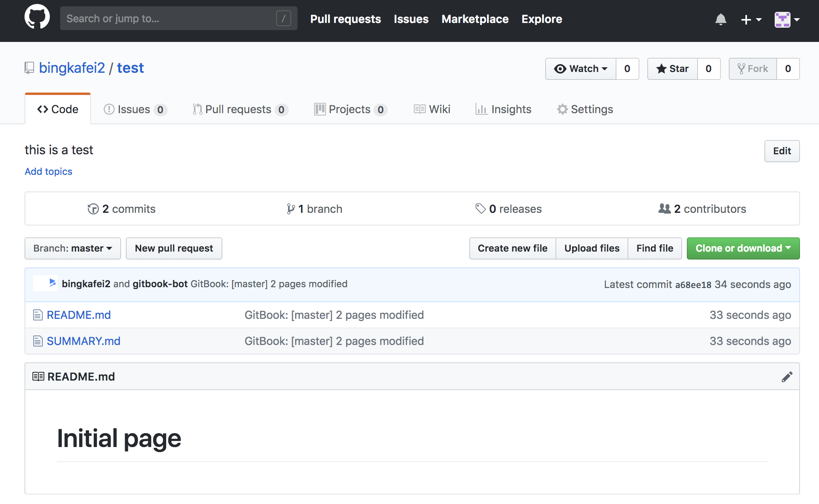Click the GitHub Octocat logo
Viewport: 819px width, 504px height.
pos(37,18)
